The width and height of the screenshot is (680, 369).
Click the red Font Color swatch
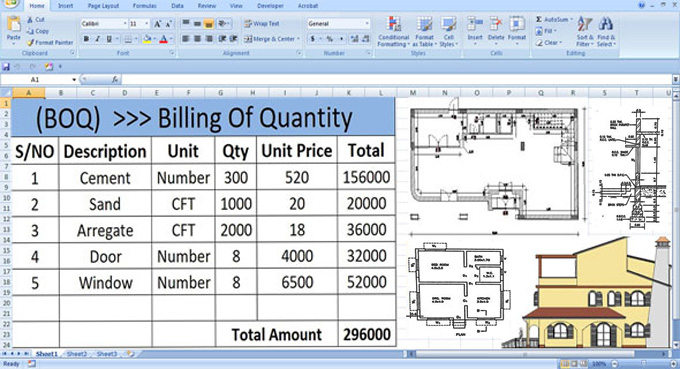[163, 39]
